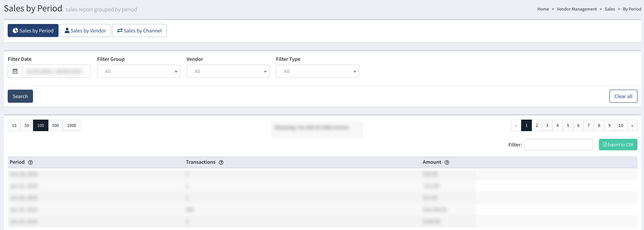The width and height of the screenshot is (644, 230).
Task: Show 15 entries per page
Action: click(x=14, y=126)
